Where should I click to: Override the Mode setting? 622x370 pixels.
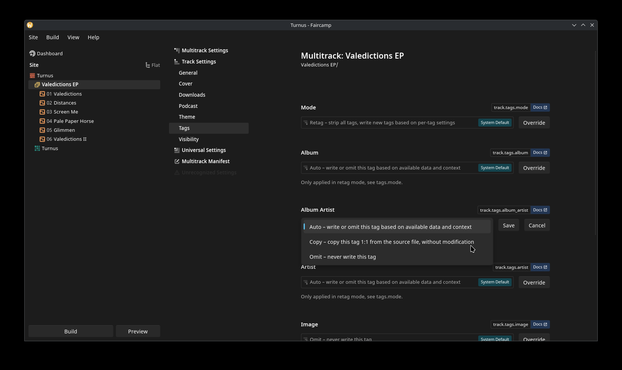click(534, 123)
